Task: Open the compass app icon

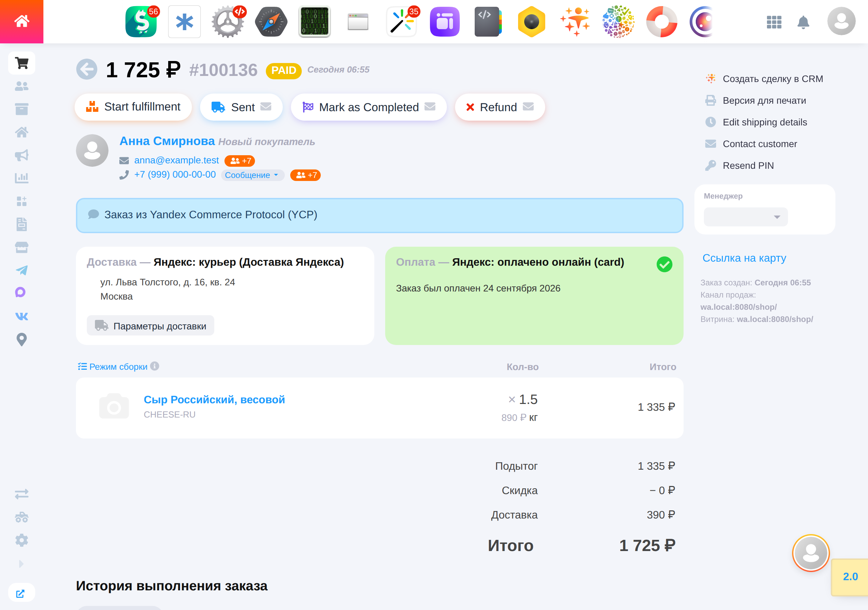Action: pos(271,22)
